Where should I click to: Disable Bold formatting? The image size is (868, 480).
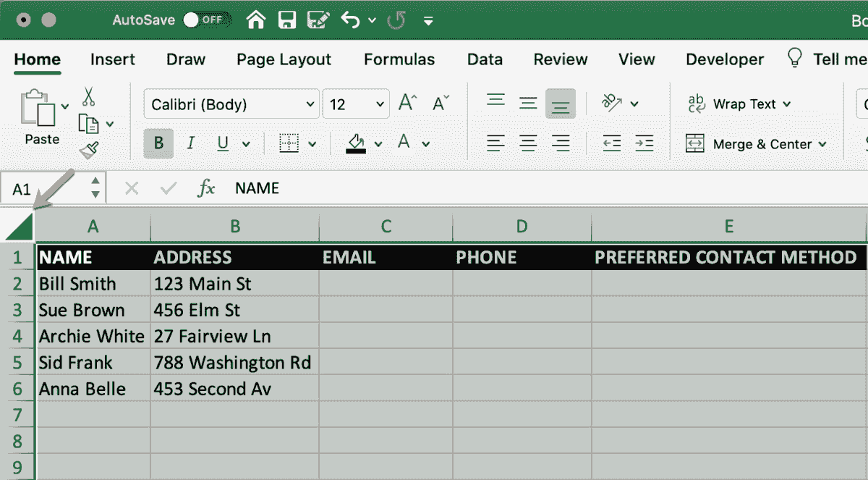pyautogui.click(x=158, y=143)
